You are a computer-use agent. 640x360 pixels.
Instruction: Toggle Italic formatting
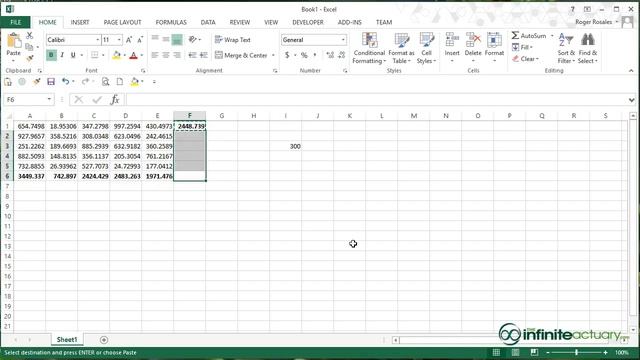[x=62, y=55]
